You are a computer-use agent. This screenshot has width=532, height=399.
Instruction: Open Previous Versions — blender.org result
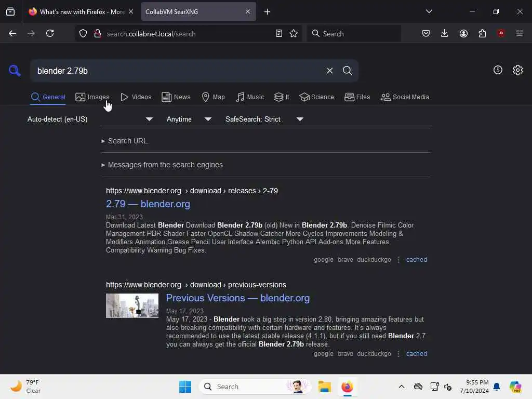tap(238, 298)
